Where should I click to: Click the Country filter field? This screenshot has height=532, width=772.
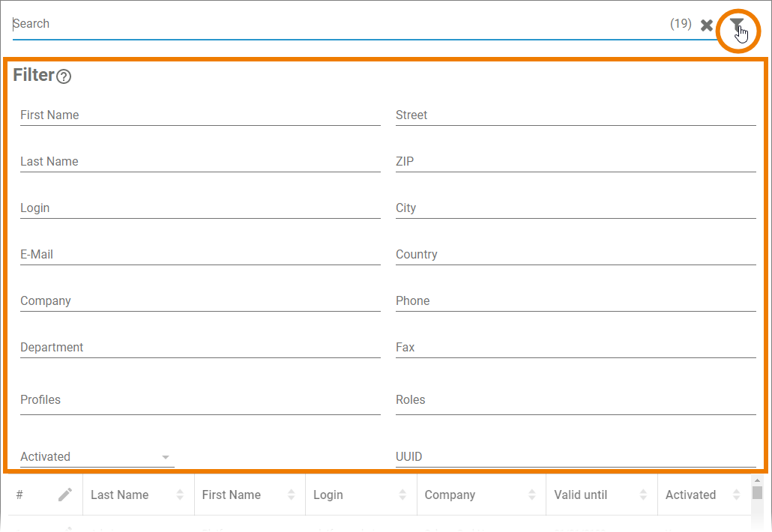pyautogui.click(x=576, y=255)
